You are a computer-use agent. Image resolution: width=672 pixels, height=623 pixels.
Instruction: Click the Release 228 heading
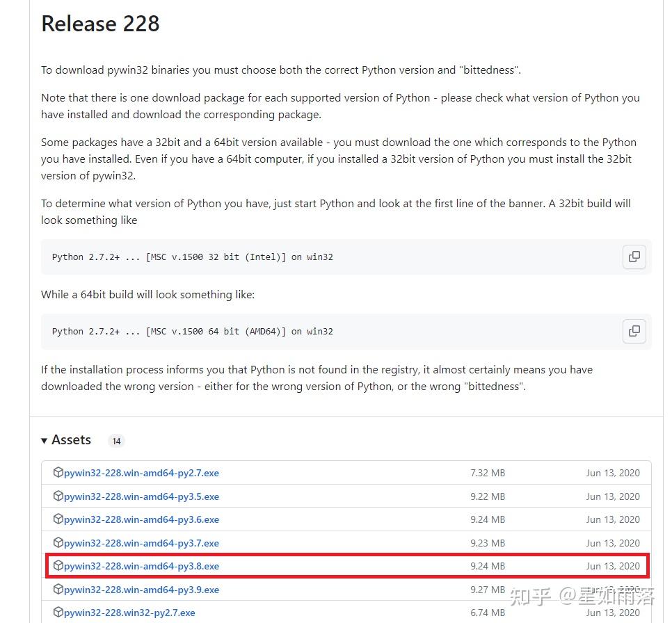[x=100, y=24]
